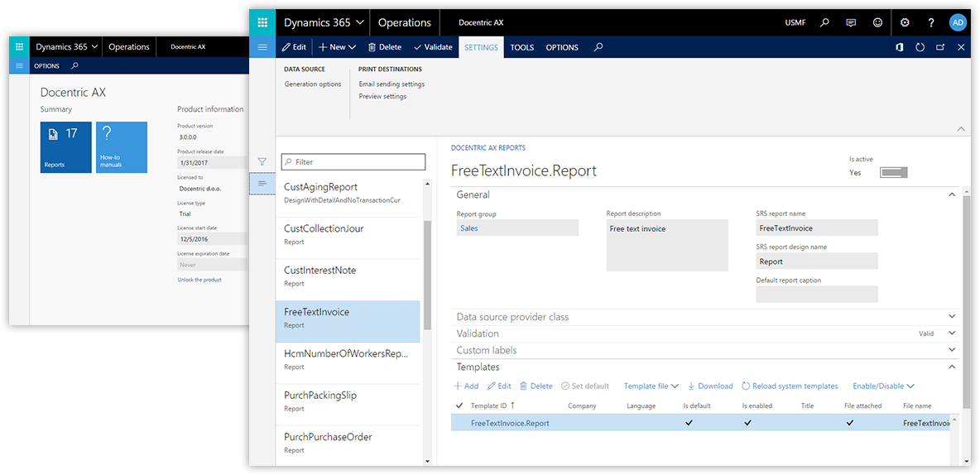Switch to the TOOLS tab
This screenshot has height=475, width=980.
point(522,47)
